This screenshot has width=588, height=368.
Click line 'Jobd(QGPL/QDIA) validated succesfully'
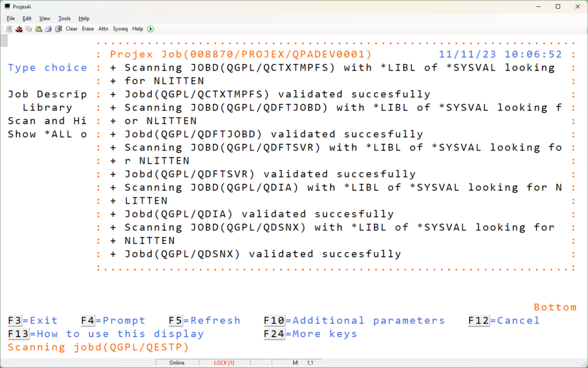(x=252, y=214)
